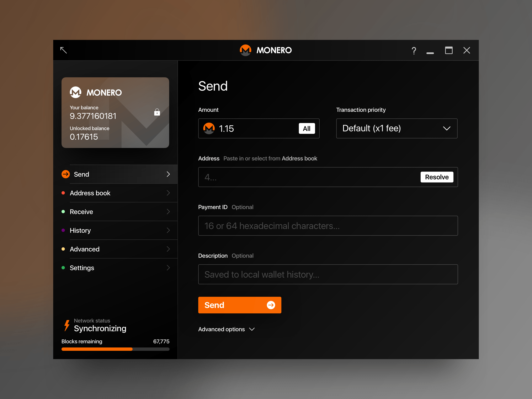Click the orange arrow icon beside Send menu

66,174
